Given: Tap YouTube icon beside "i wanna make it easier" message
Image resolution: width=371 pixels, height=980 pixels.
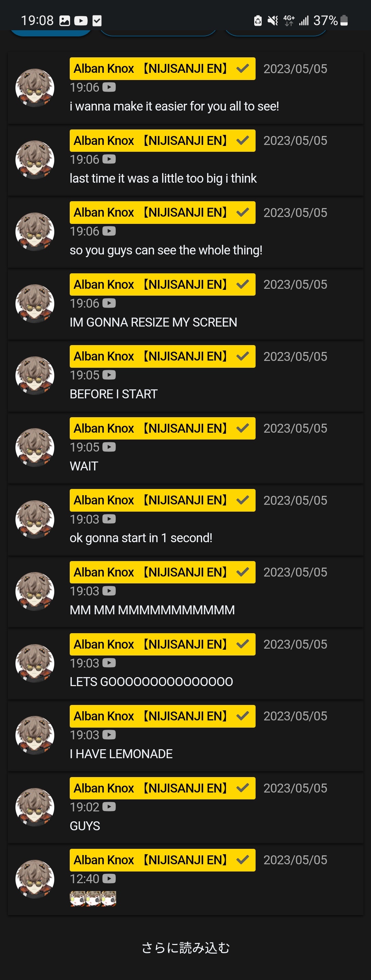Looking at the screenshot, I should 109,88.
